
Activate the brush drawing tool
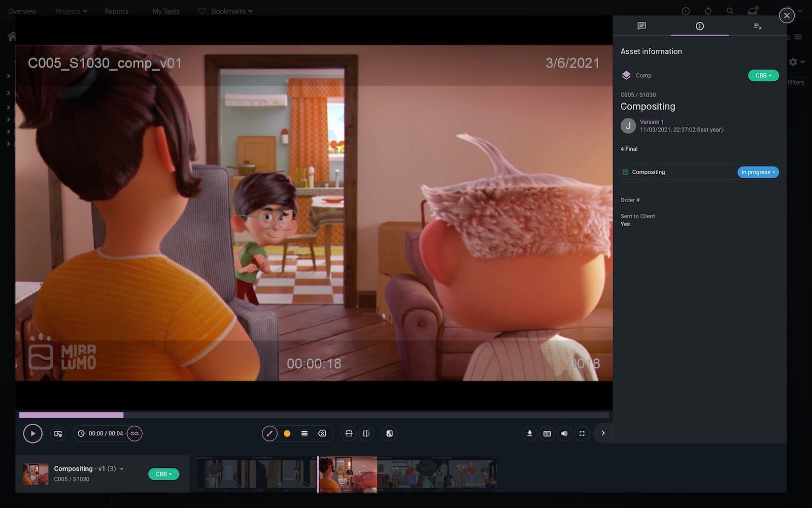tap(269, 433)
